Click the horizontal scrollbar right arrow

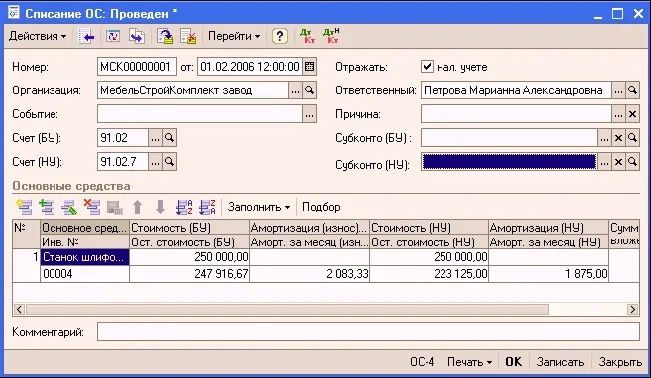632,309
